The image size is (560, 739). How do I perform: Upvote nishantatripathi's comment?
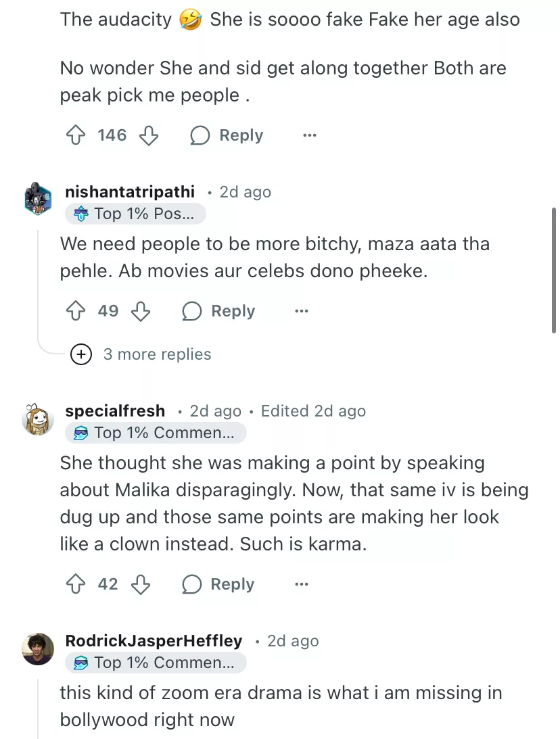pyautogui.click(x=74, y=312)
